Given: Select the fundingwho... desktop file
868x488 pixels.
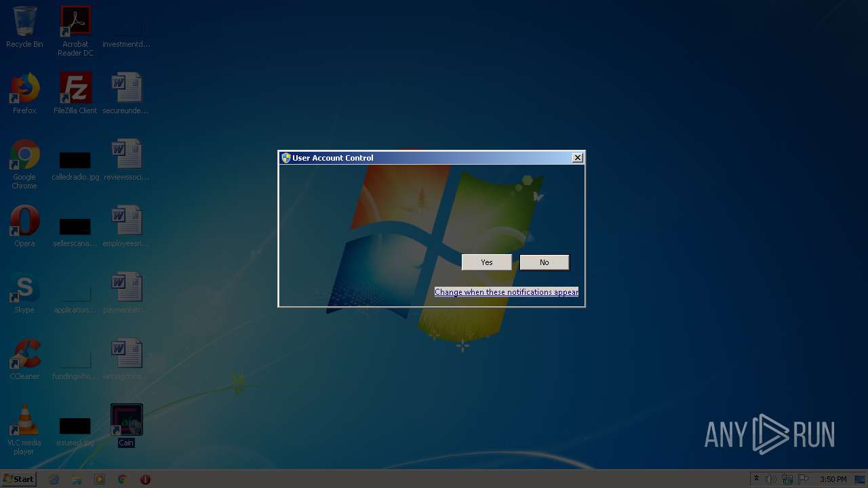Looking at the screenshot, I should click(75, 363).
